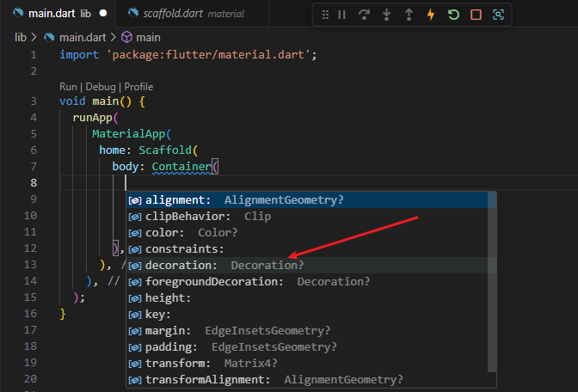Click the Dart icon on scaffold.dart tab
578x392 pixels.
click(133, 13)
